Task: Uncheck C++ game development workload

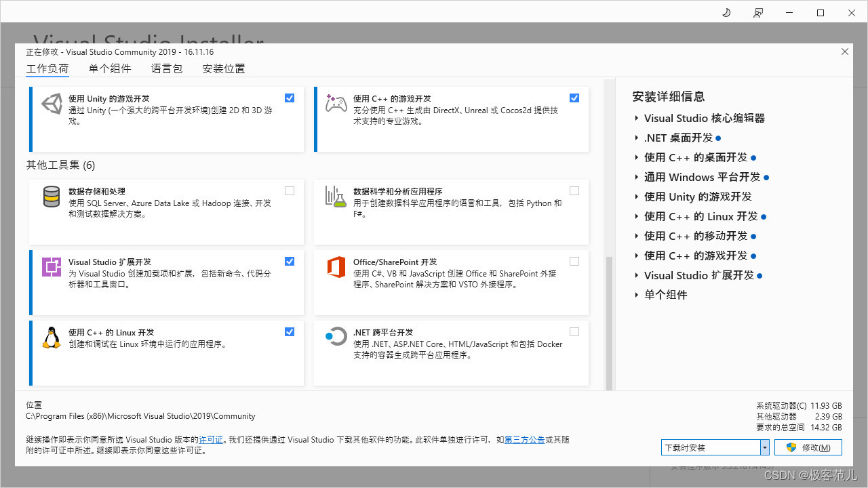Action: (574, 98)
